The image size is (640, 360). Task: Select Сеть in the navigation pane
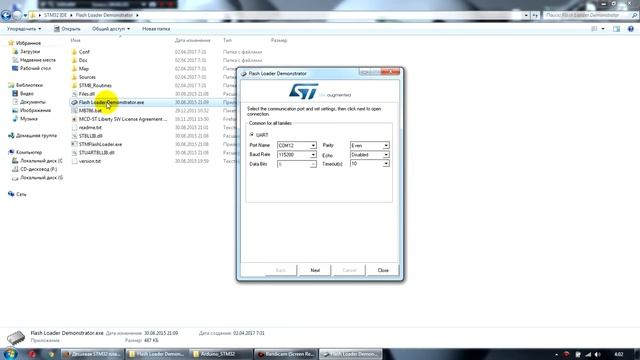pyautogui.click(x=17, y=194)
